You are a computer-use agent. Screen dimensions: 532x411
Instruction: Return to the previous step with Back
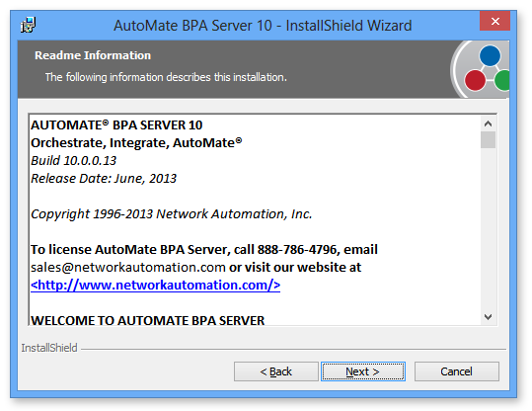click(x=275, y=371)
